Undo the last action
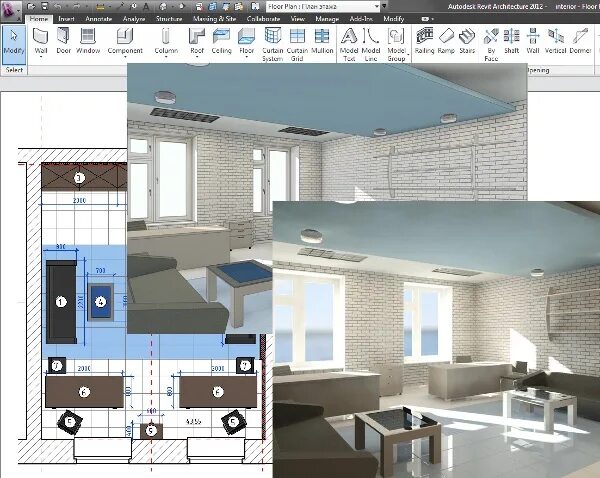The height and width of the screenshot is (478, 600). click(x=58, y=7)
